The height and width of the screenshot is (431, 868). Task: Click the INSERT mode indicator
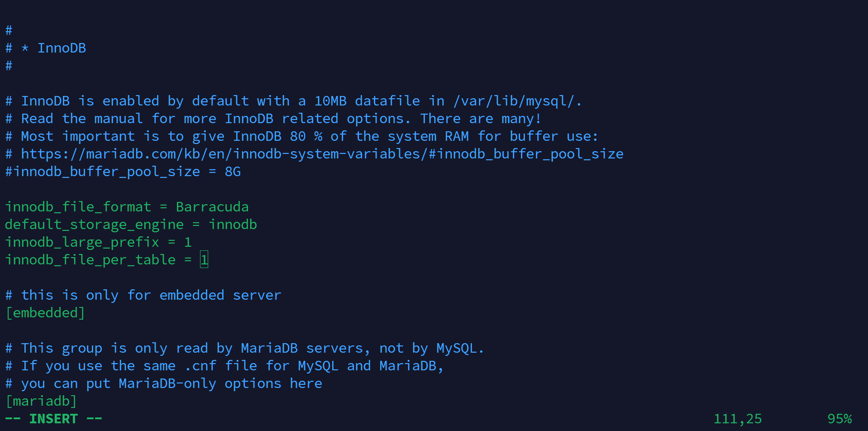tap(53, 419)
